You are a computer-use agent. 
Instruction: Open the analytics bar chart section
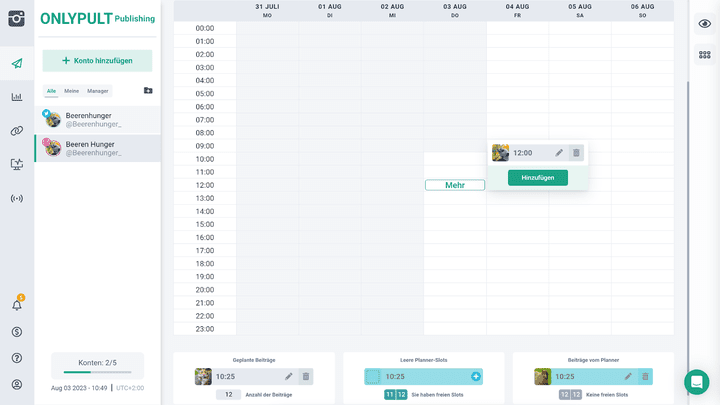tap(17, 97)
